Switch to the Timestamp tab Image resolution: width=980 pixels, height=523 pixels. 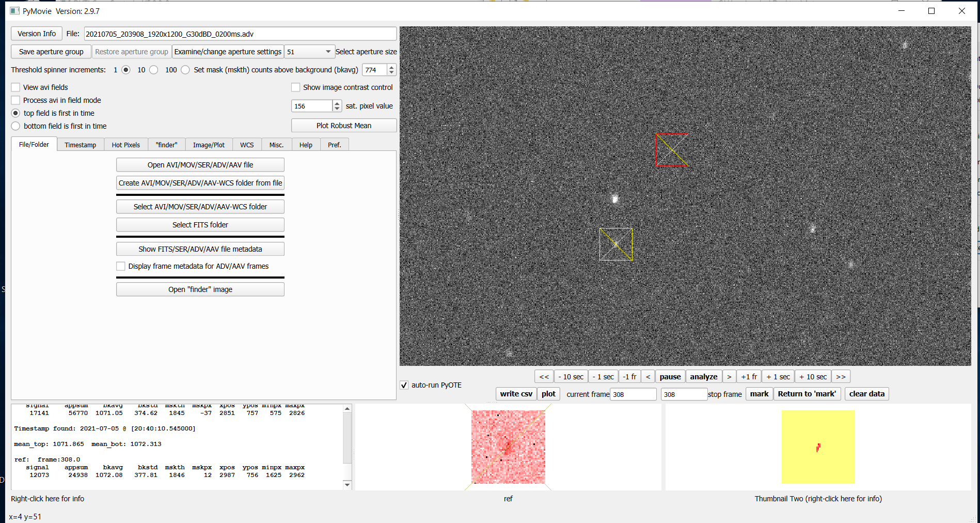click(x=80, y=145)
